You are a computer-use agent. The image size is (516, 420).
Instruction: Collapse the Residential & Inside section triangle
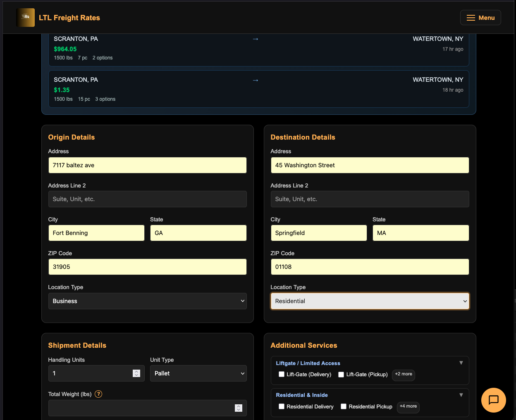[461, 395]
